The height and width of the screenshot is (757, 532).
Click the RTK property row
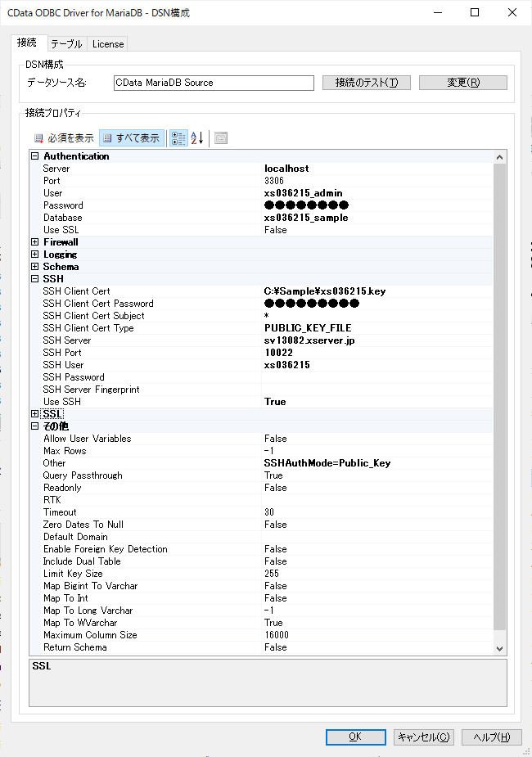click(x=261, y=500)
